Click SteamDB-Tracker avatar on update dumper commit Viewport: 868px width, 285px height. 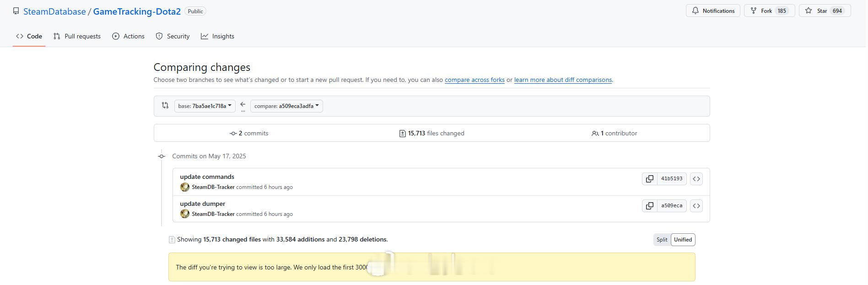185,214
